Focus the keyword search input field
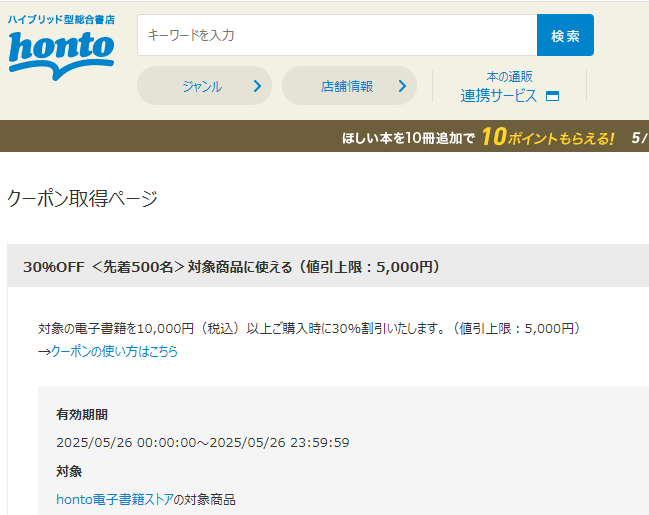Viewport: 649px width, 515px height. pos(337,35)
